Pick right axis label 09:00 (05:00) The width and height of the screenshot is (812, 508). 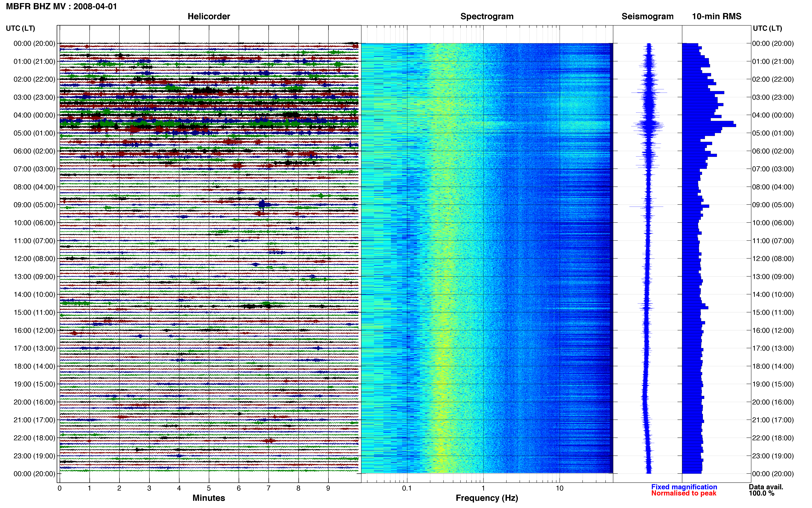773,205
